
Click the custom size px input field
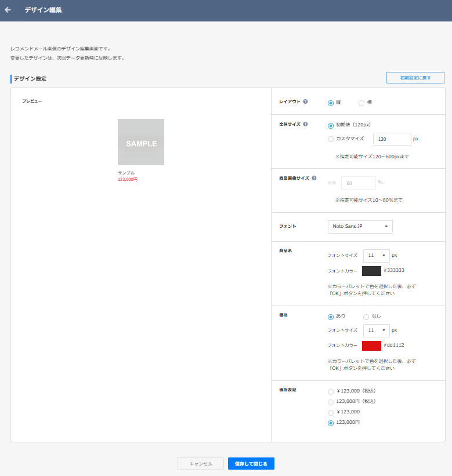tap(392, 139)
